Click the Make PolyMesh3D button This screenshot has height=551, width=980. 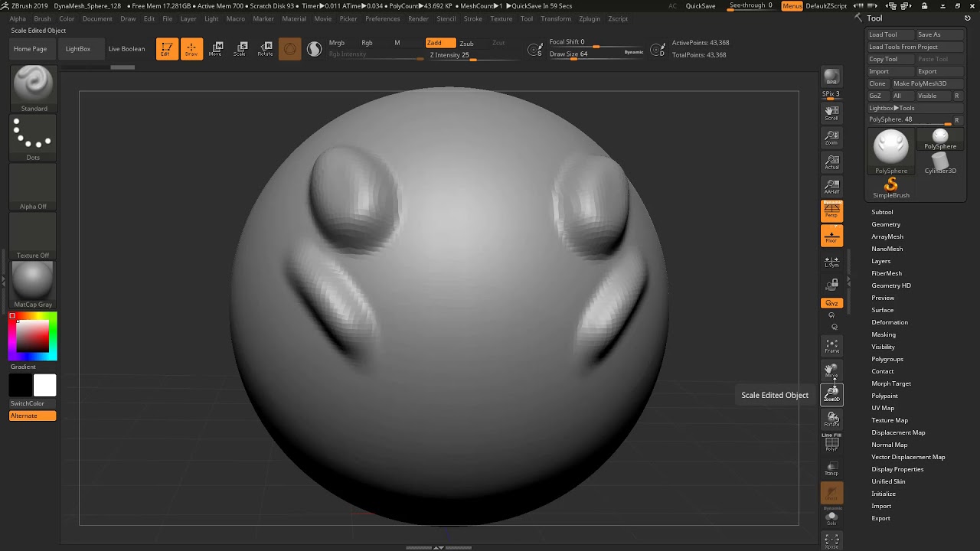tap(921, 83)
